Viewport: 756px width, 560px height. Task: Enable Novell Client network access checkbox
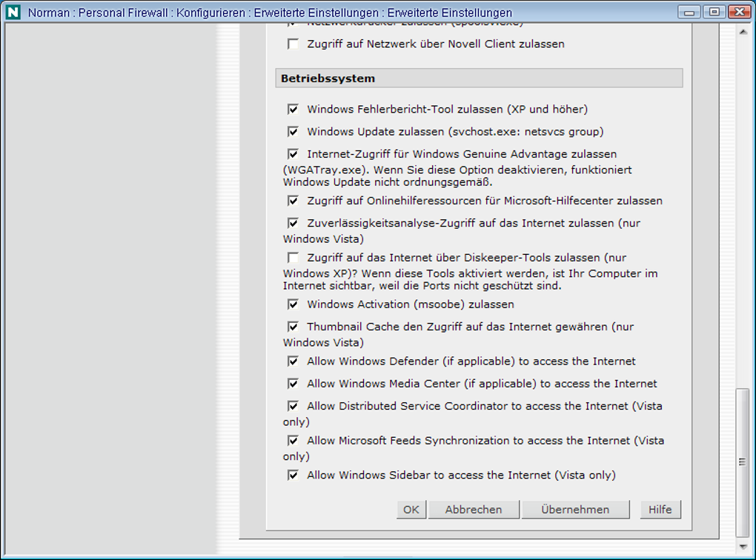(x=294, y=44)
